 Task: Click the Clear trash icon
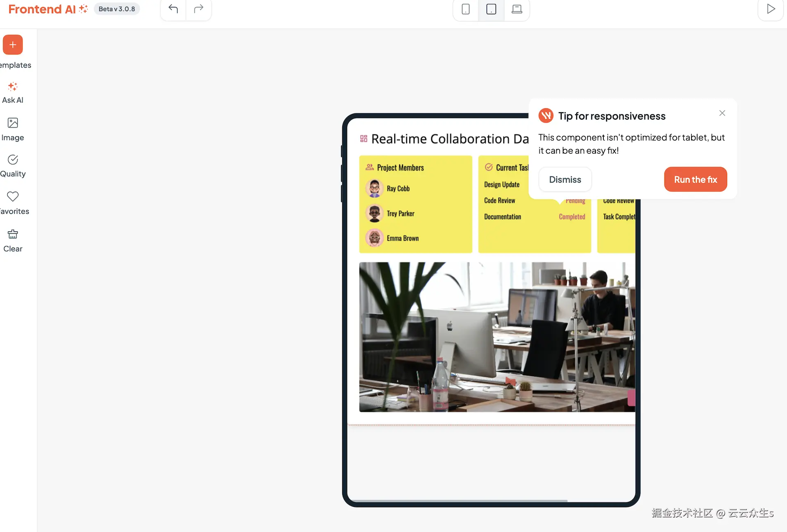pyautogui.click(x=12, y=235)
